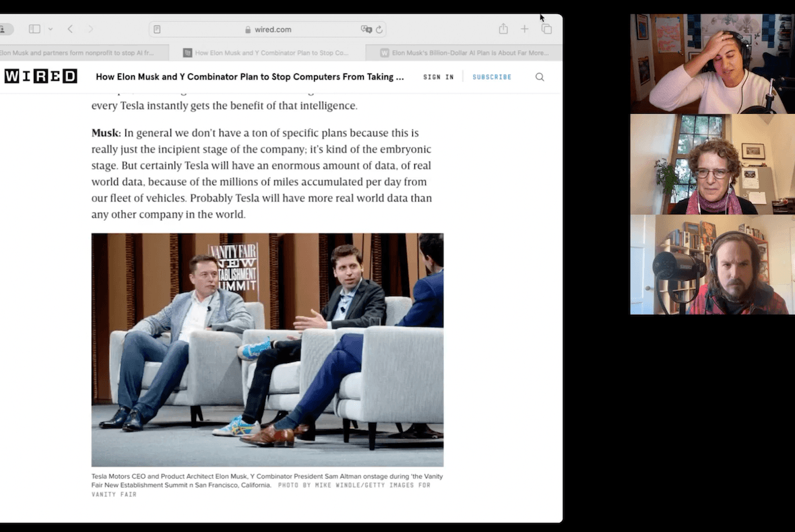The width and height of the screenshot is (795, 532).
Task: Click the bold 'Musk:' speaker label
Action: click(106, 133)
